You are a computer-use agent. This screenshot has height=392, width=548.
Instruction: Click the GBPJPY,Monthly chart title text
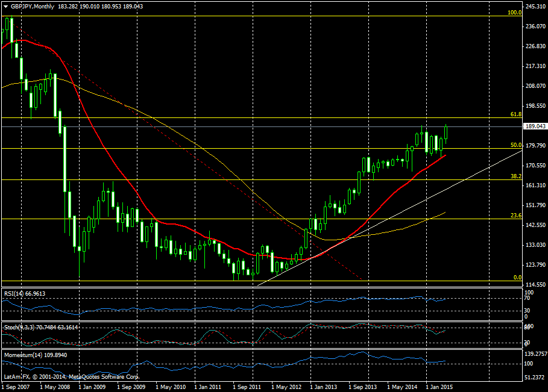click(32, 6)
